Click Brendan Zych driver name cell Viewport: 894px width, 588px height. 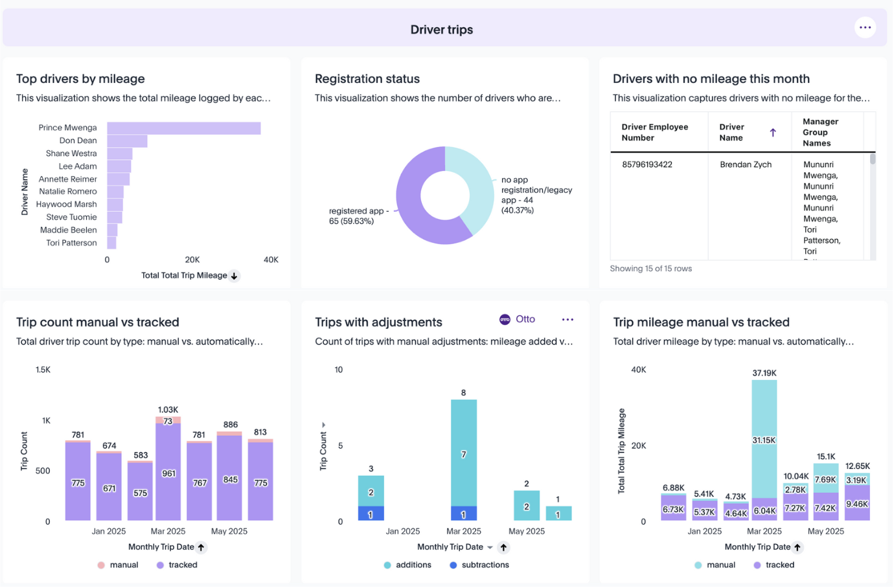746,164
